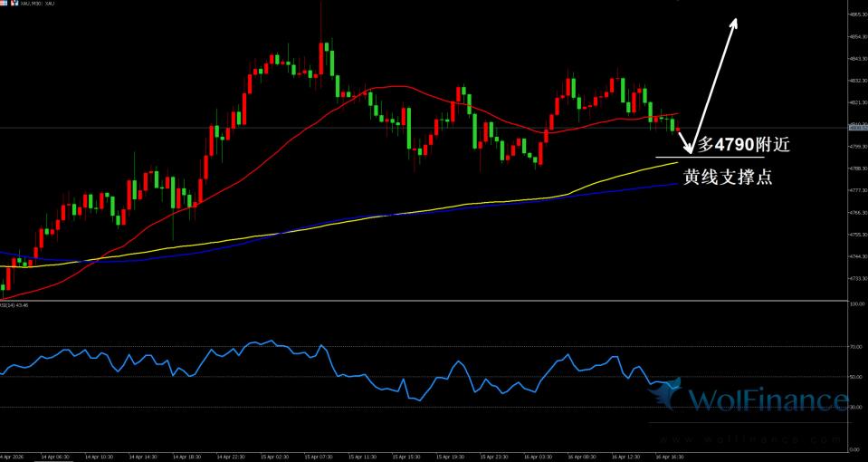Select the 多4790附近 text annotation
868x462 pixels.
[x=738, y=144]
